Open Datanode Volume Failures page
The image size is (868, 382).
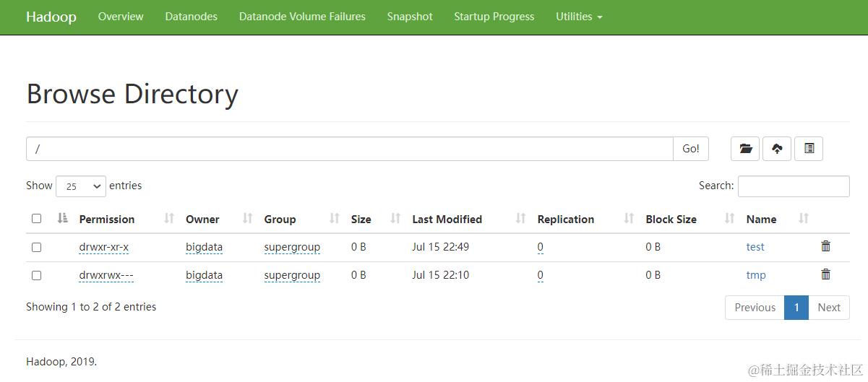[302, 17]
